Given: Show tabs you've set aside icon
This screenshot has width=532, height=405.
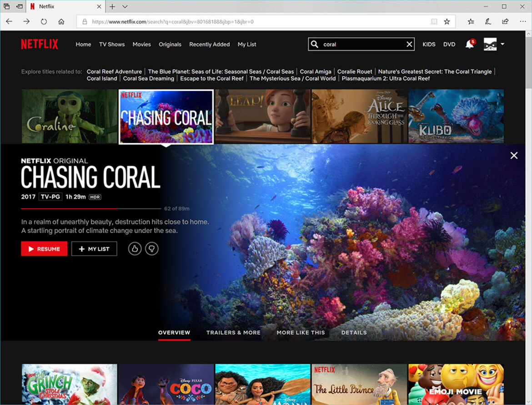Looking at the screenshot, I should [6, 6].
